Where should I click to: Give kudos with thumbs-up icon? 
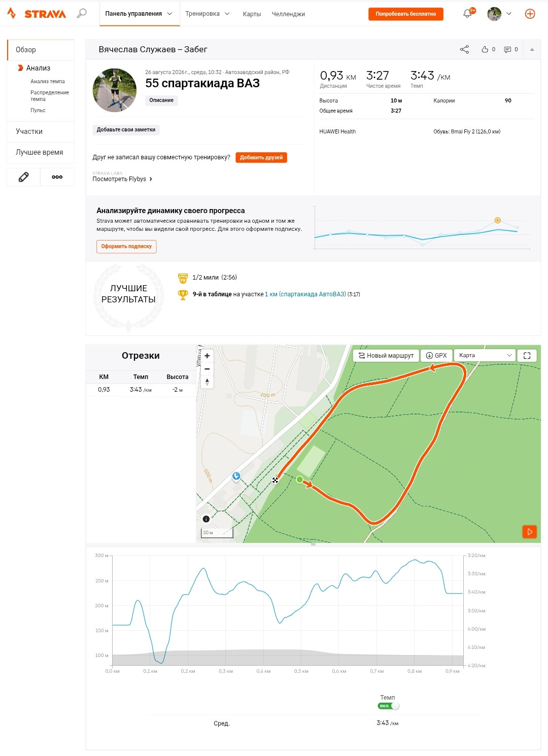pos(485,49)
